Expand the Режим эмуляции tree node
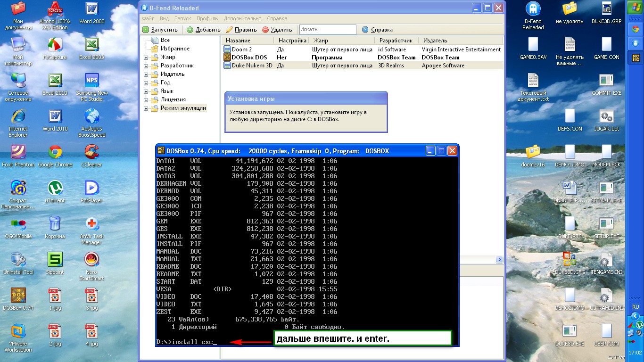644x362 pixels. point(146,108)
